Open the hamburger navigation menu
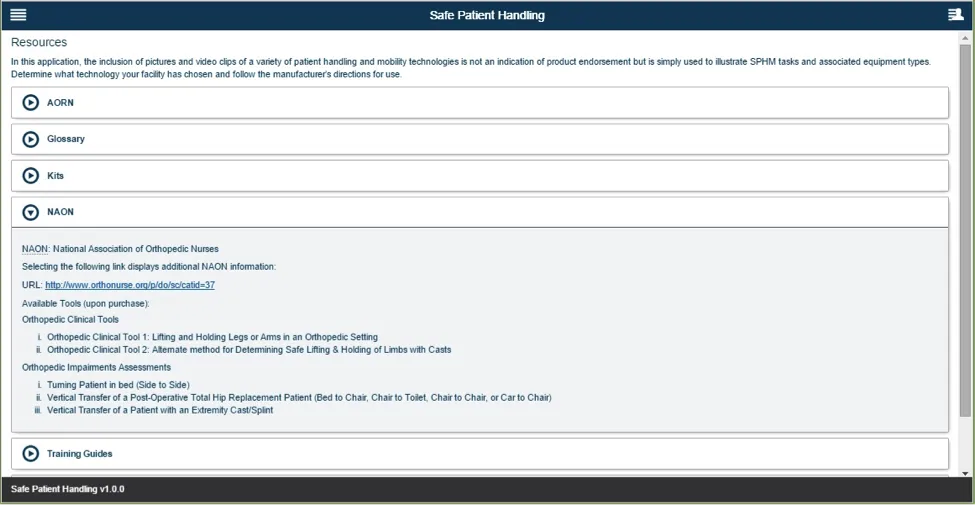975x505 pixels. click(x=18, y=15)
